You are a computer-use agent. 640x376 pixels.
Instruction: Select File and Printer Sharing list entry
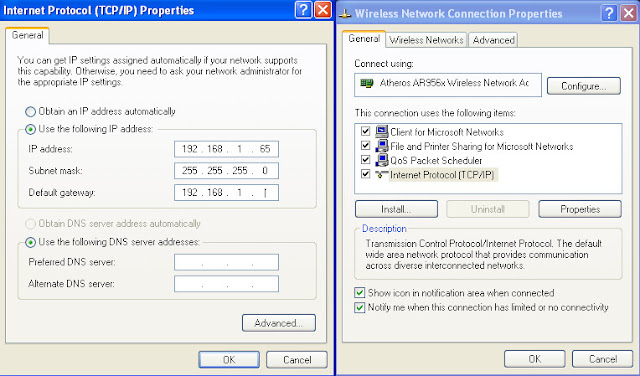[x=482, y=146]
